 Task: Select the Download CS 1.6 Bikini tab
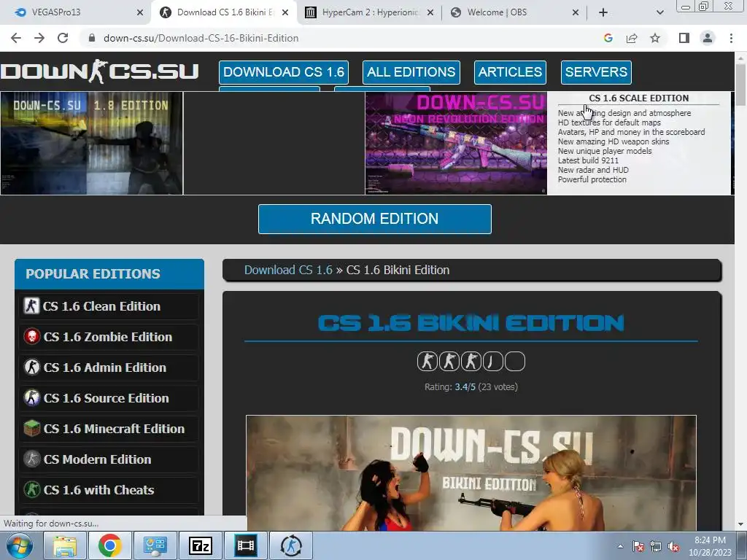224,12
